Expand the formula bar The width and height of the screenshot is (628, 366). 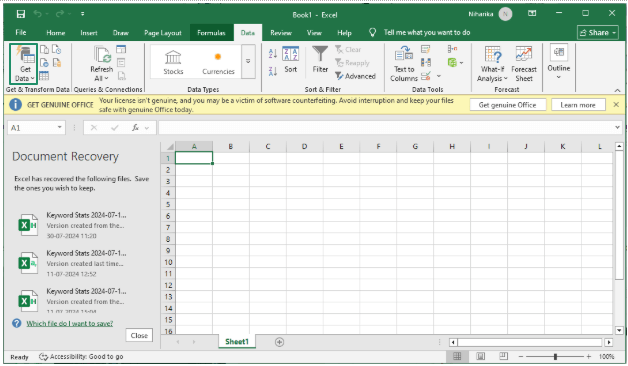point(617,128)
